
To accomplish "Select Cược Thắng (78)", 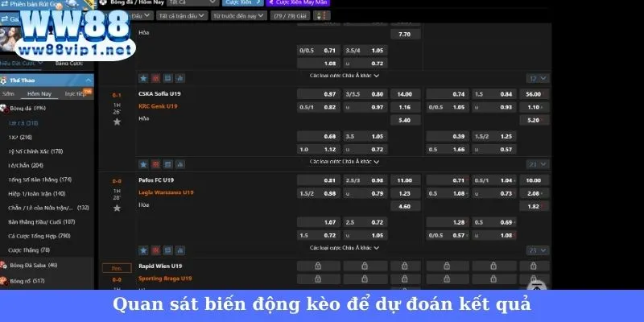I will point(29,250).
